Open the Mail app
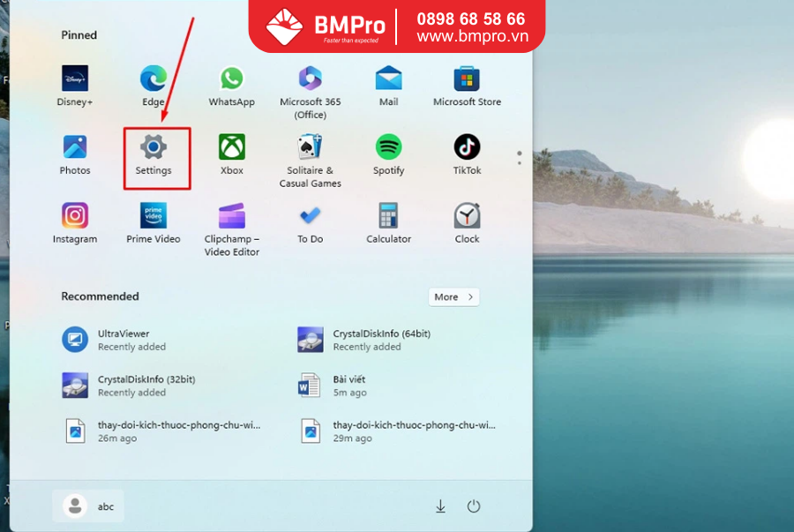Image resolution: width=794 pixels, height=532 pixels. 388,86
